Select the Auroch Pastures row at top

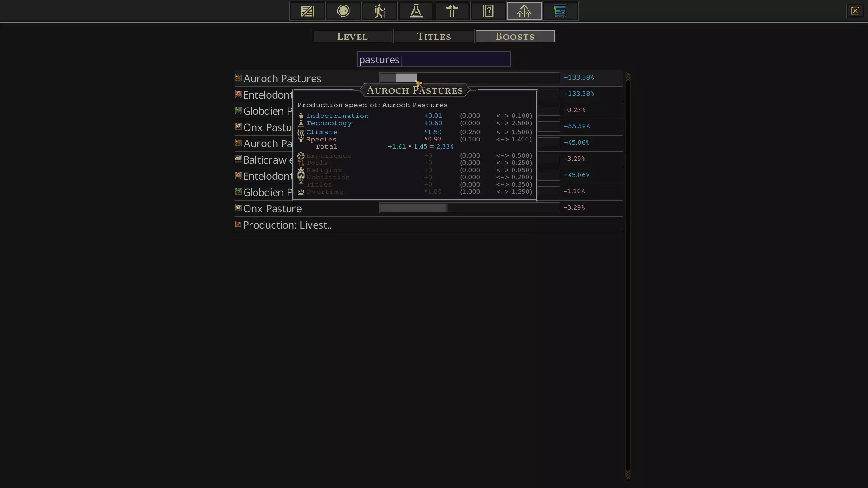click(283, 79)
